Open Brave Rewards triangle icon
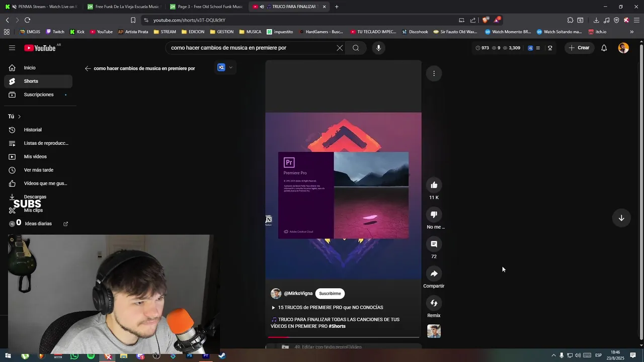The image size is (644, 362). point(497,20)
